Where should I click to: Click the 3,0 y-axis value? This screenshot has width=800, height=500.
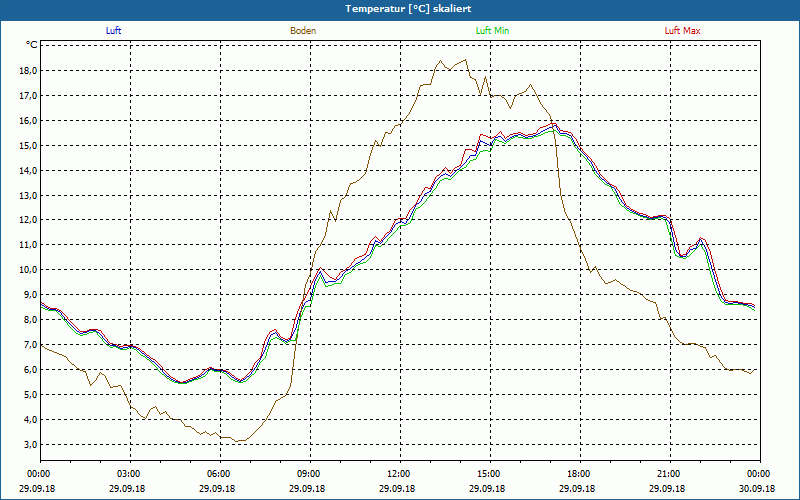(31, 445)
